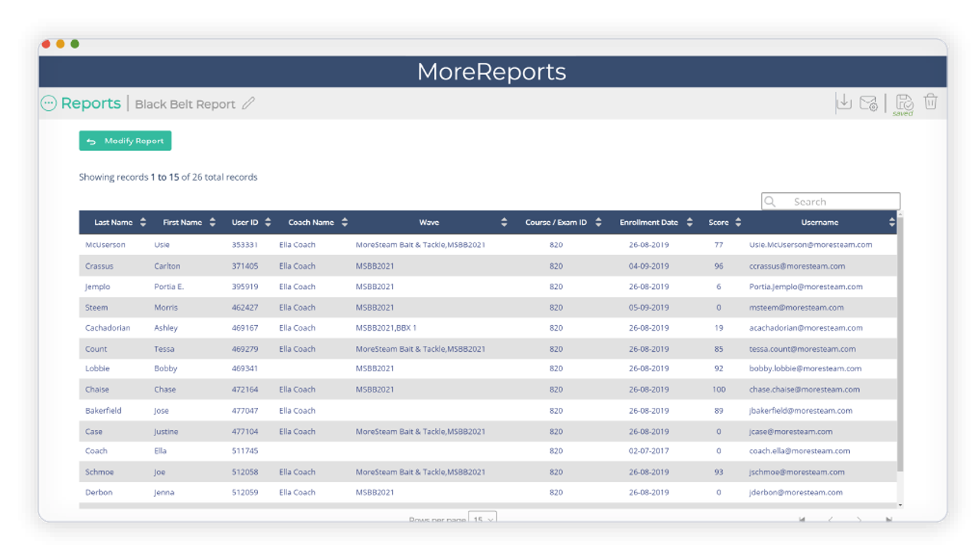
Task: Click the Lobbie last name cell
Action: pos(97,368)
